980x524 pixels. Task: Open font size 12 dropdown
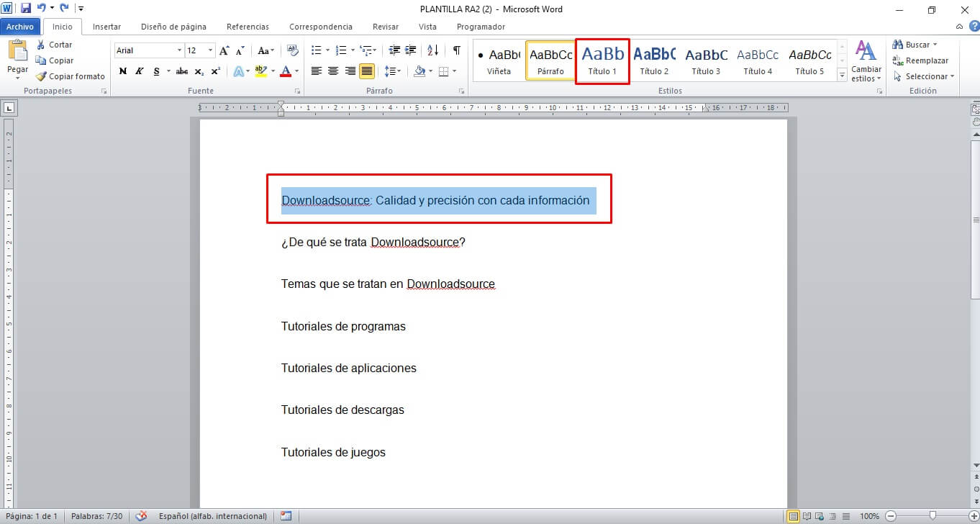coord(210,50)
